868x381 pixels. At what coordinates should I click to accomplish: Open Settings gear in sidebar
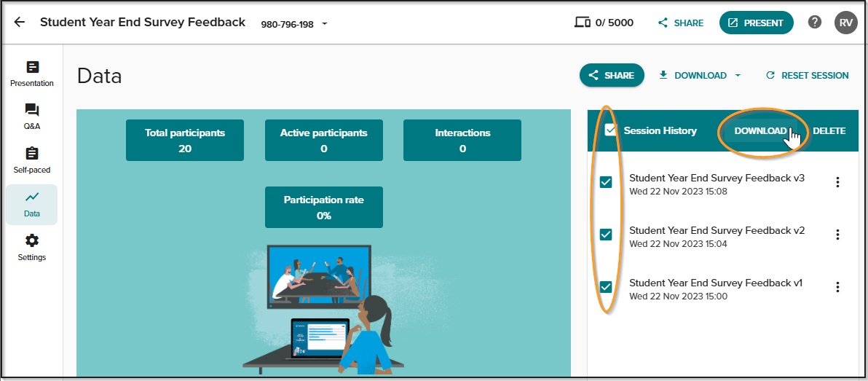click(x=32, y=248)
